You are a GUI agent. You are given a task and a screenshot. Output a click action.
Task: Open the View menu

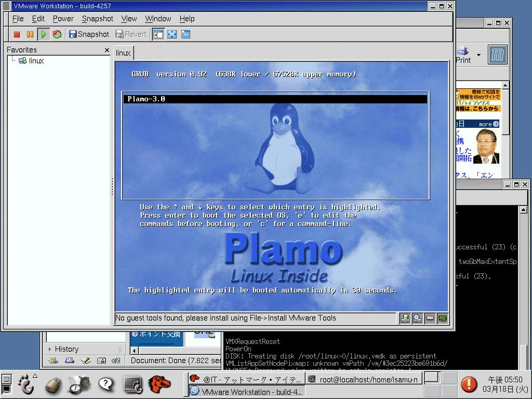pos(129,19)
